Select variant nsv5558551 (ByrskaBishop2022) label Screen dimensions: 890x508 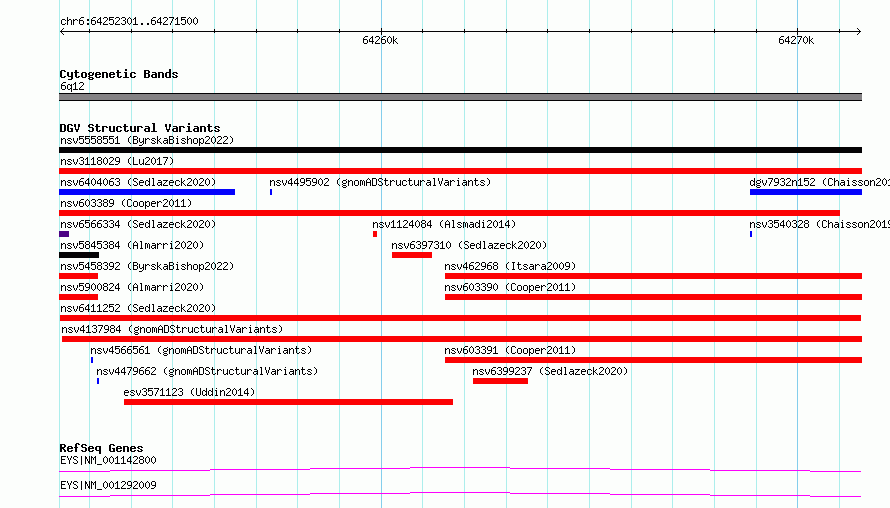click(147, 140)
